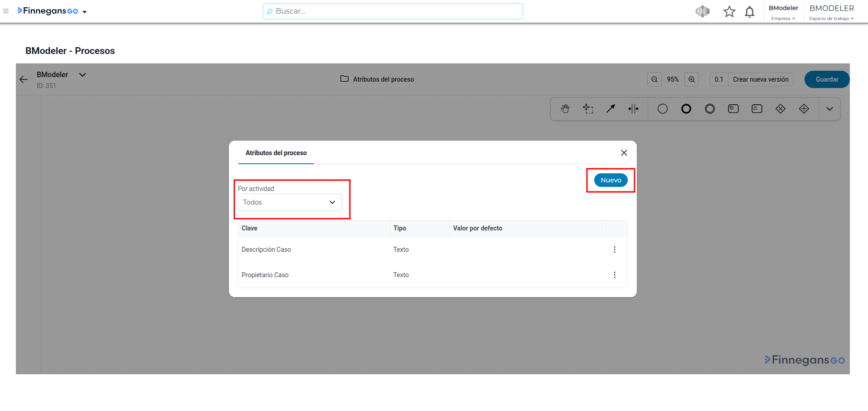Add an intermediate event double circle

coord(710,109)
